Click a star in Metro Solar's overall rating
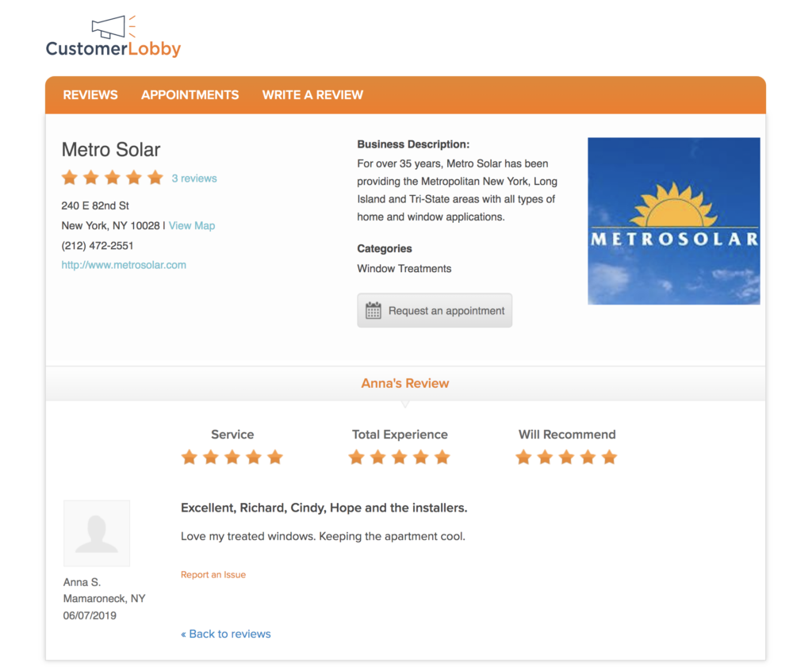The image size is (812, 671). point(112,178)
